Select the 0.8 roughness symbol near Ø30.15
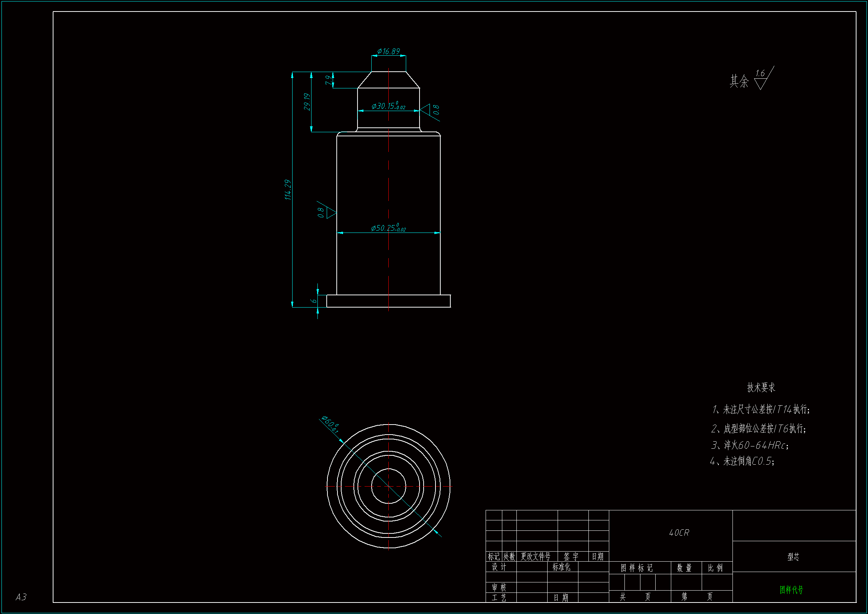This screenshot has width=868, height=614. click(x=431, y=110)
